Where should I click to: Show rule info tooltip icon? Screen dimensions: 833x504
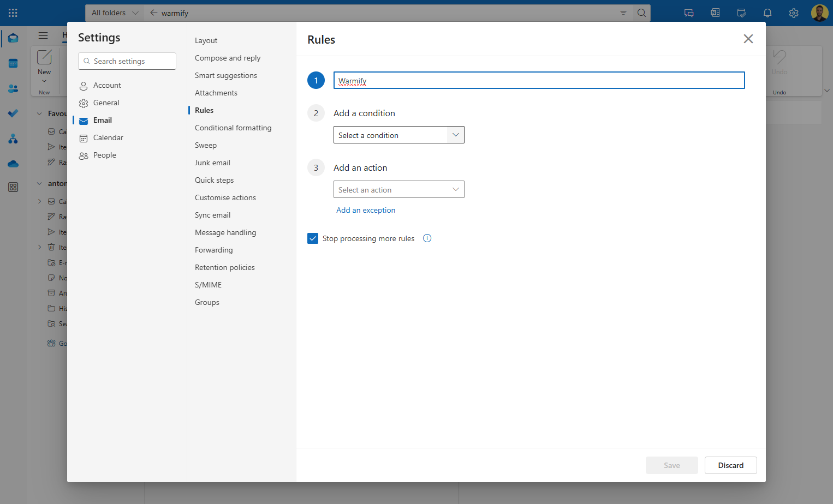(x=427, y=238)
